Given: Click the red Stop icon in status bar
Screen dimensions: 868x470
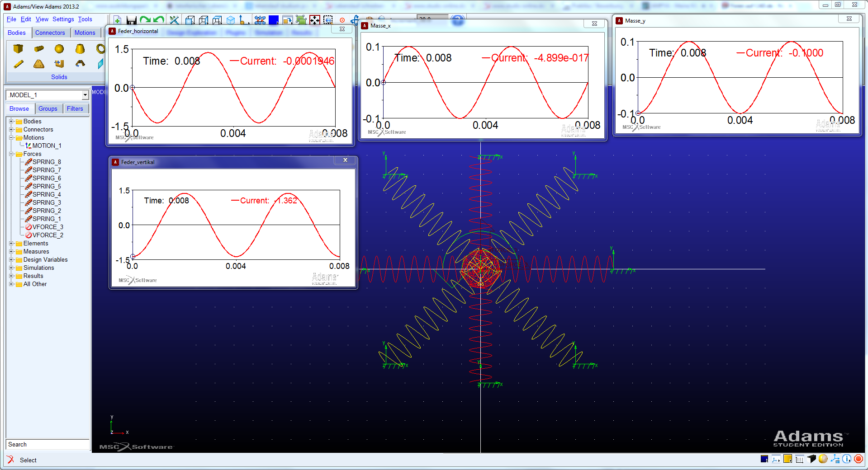Looking at the screenshot, I should pos(859,459).
